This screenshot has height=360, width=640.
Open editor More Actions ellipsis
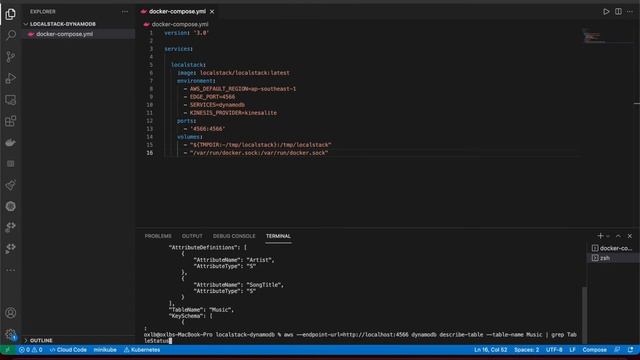tap(630, 11)
